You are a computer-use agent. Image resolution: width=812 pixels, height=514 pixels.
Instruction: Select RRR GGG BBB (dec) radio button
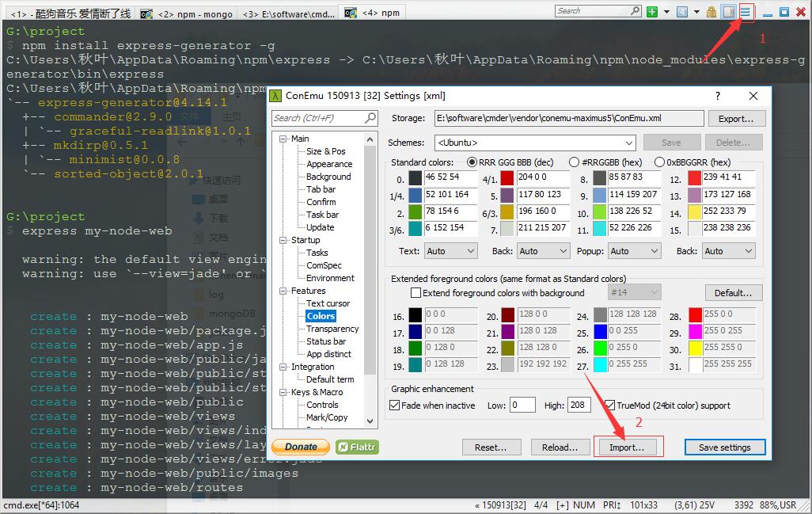point(472,162)
